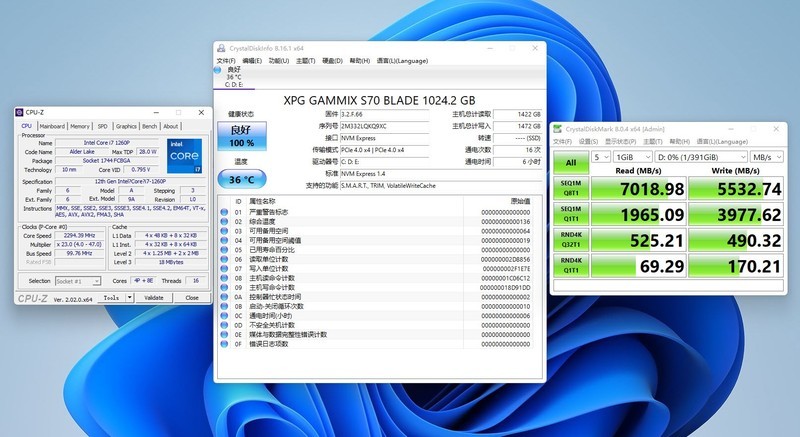Click the CrystalDiskInfo title bar app icon
The width and height of the screenshot is (800, 437).
221,48
